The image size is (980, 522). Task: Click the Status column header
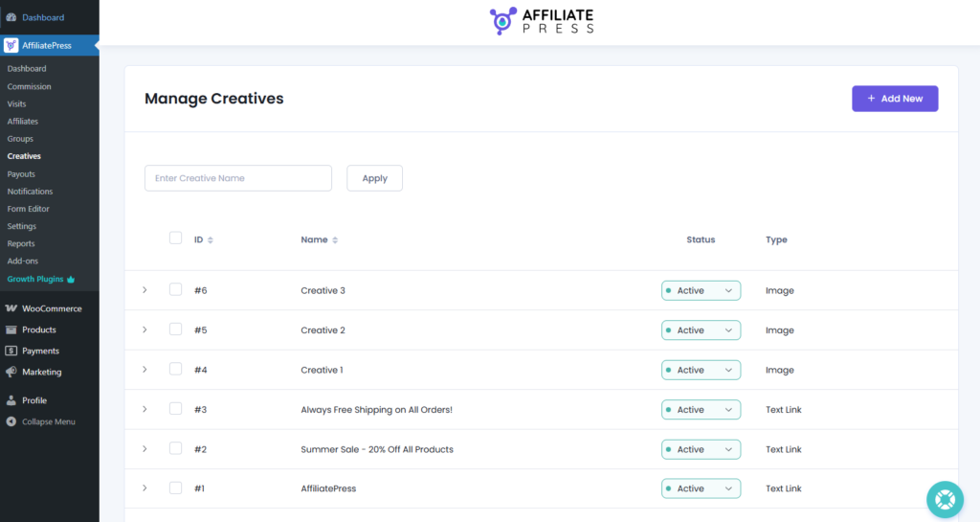pyautogui.click(x=701, y=239)
